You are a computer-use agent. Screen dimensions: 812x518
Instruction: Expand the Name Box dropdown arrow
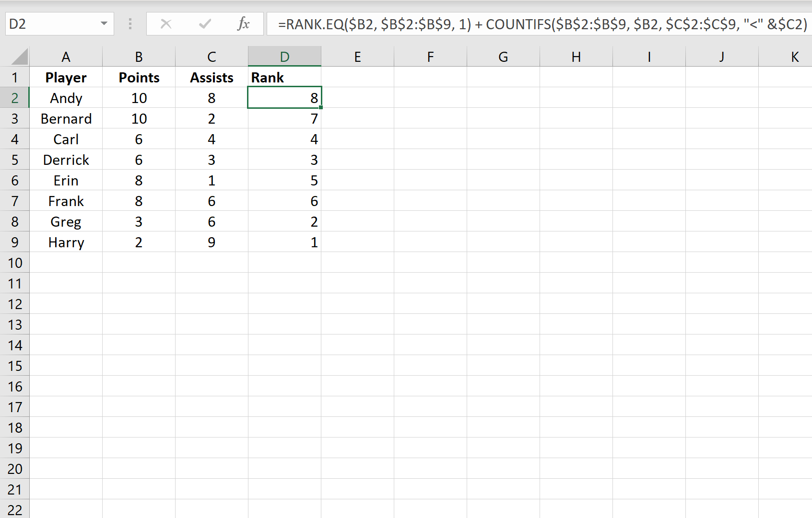(104, 23)
